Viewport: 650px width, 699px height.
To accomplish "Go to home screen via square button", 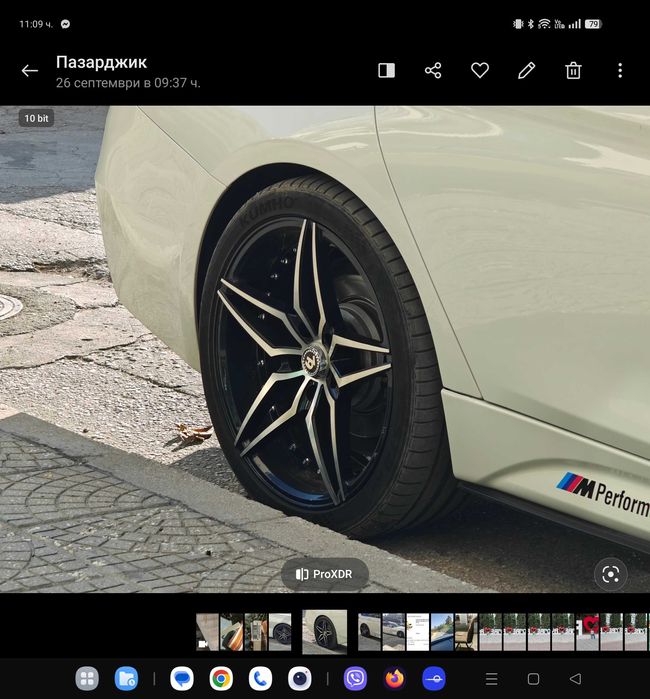I will point(533,679).
